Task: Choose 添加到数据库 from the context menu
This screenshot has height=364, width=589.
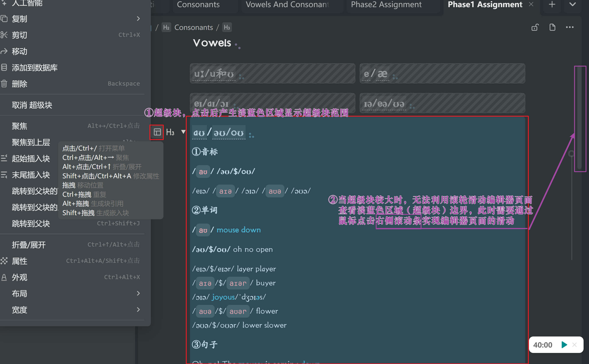Action: (35, 68)
